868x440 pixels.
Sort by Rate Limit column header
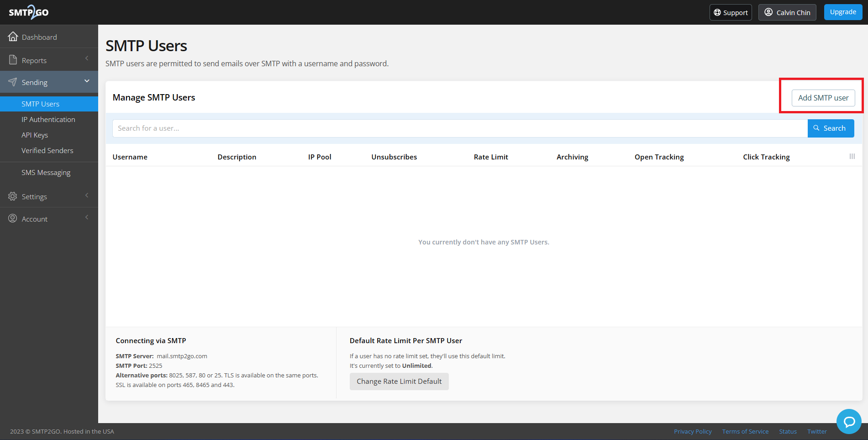pyautogui.click(x=491, y=157)
